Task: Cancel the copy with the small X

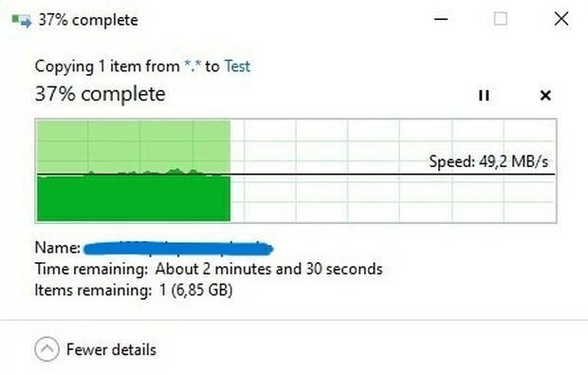Action: pos(545,95)
